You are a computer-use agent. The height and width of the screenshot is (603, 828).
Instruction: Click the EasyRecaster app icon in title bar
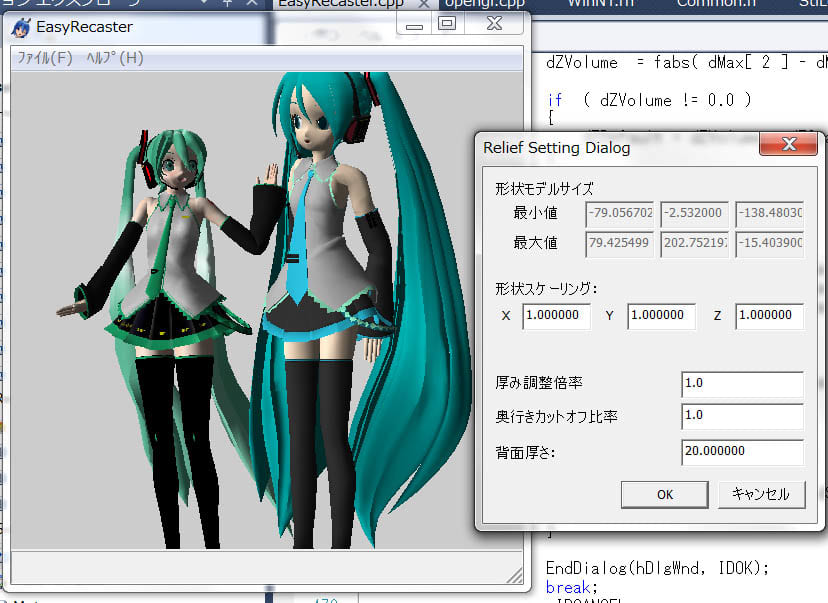22,27
